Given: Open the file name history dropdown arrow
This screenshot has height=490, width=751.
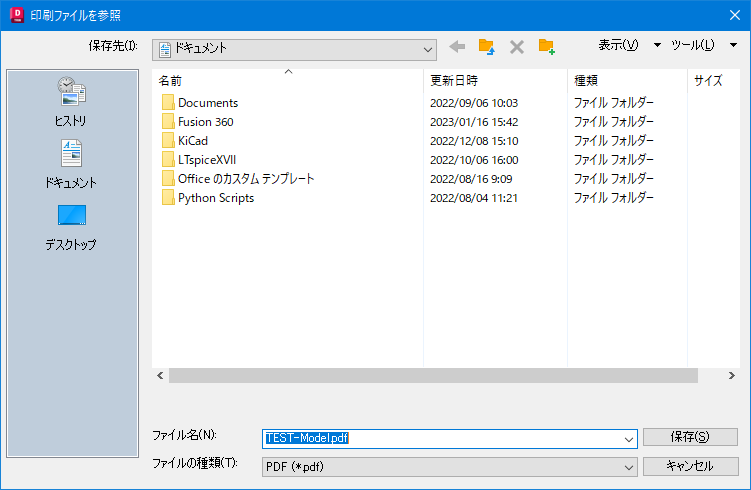Looking at the screenshot, I should click(629, 439).
